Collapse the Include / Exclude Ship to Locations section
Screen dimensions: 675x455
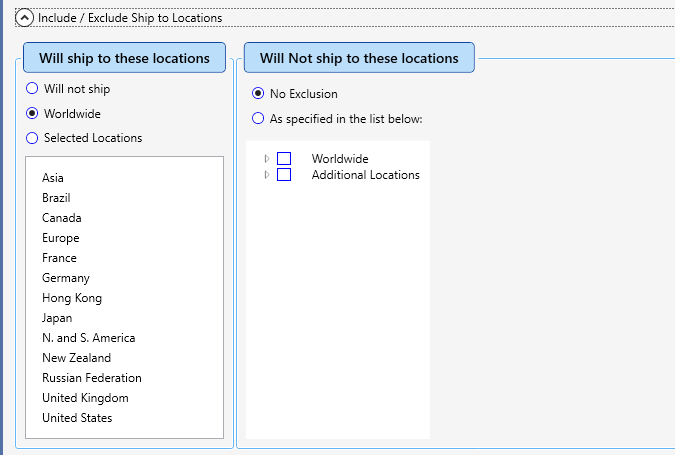point(24,18)
